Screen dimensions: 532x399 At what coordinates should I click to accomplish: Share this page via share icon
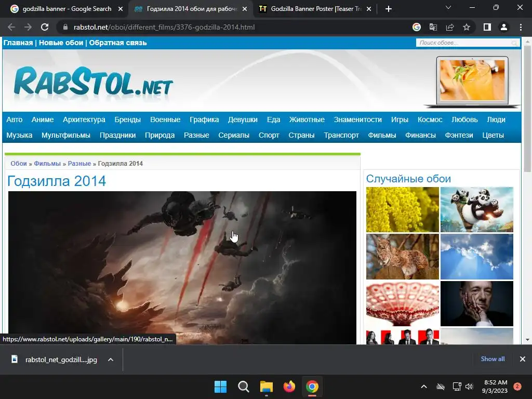point(450,27)
